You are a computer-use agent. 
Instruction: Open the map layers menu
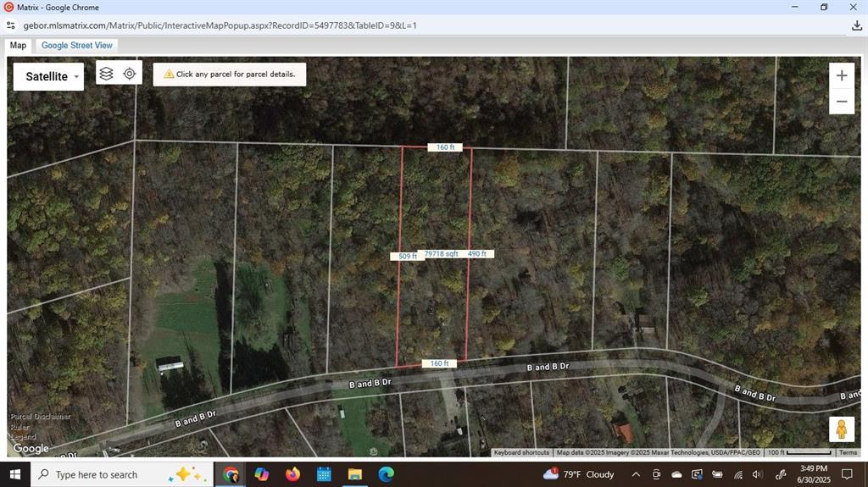point(106,74)
